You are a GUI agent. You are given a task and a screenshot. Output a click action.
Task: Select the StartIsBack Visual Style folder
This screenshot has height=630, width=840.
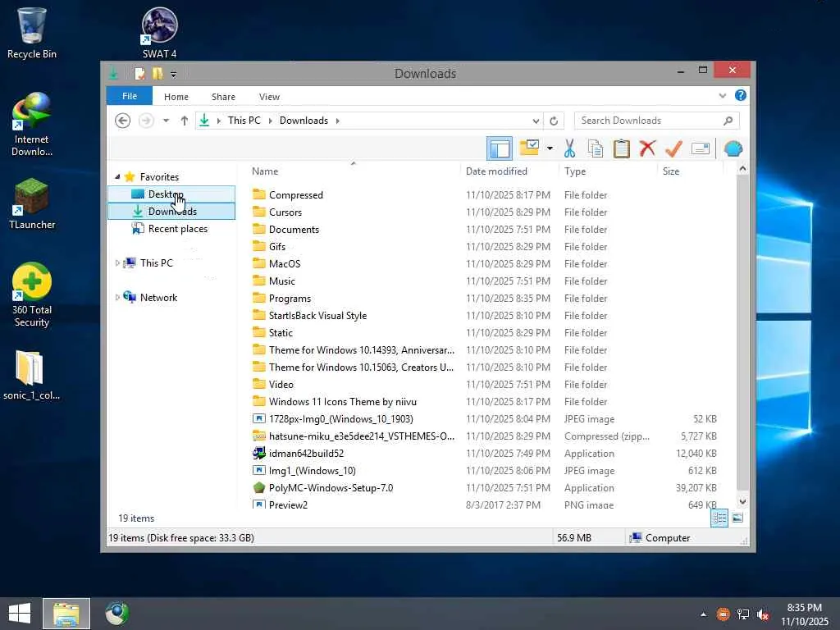tap(317, 316)
